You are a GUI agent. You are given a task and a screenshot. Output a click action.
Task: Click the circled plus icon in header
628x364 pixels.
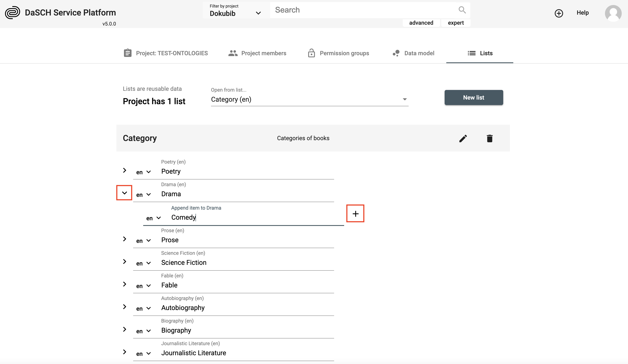click(x=559, y=13)
